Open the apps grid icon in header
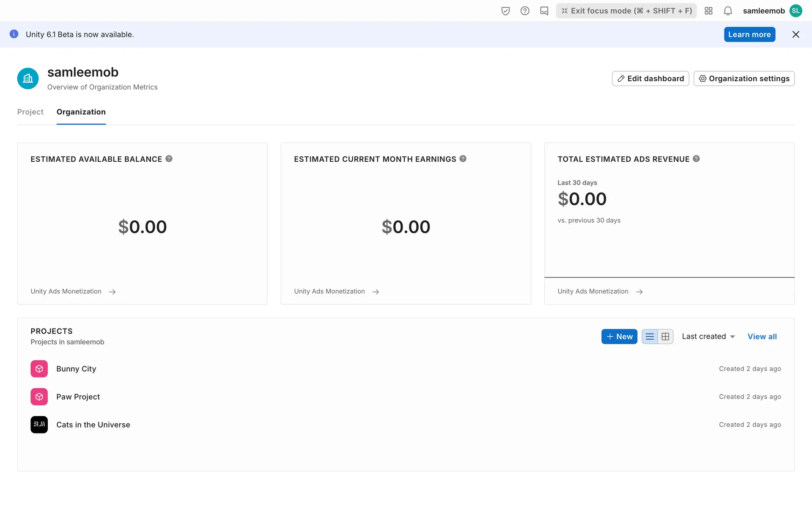Screen dimensions: 812x508 coord(709,11)
